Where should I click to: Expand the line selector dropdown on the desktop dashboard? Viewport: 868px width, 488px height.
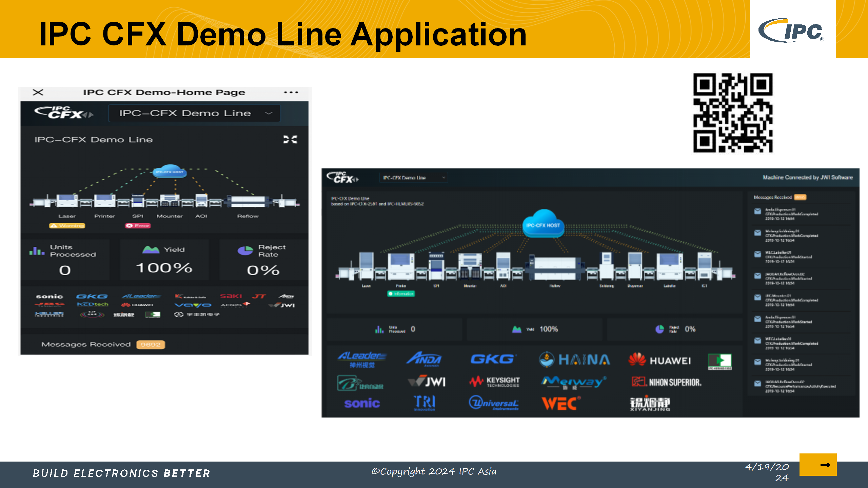[413, 178]
